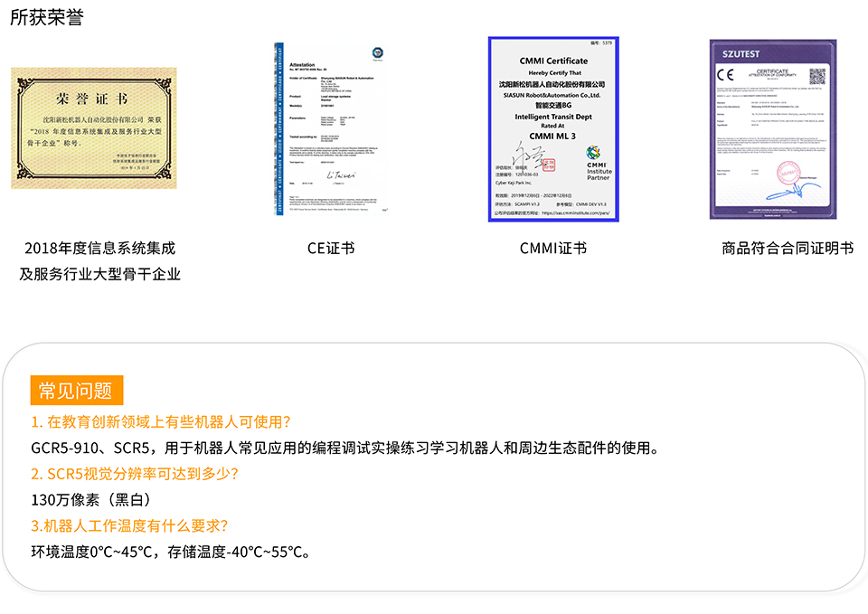Click the CE证书 caption
The image size is (868, 614).
(331, 248)
